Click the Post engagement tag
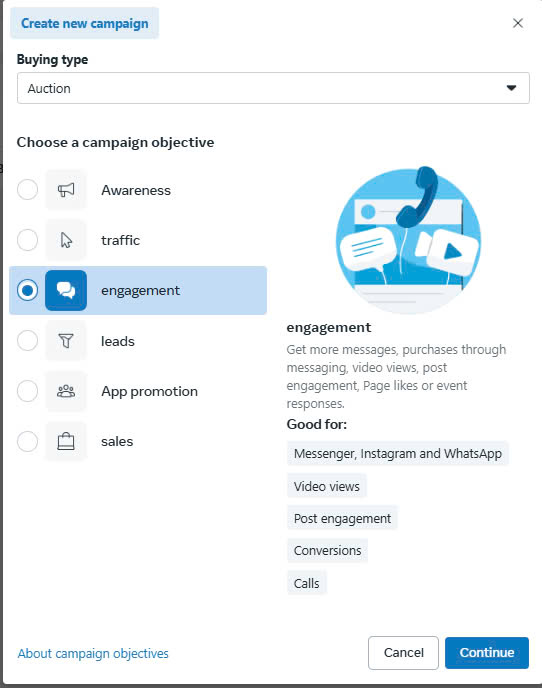This screenshot has height=688, width=542. pyautogui.click(x=342, y=518)
